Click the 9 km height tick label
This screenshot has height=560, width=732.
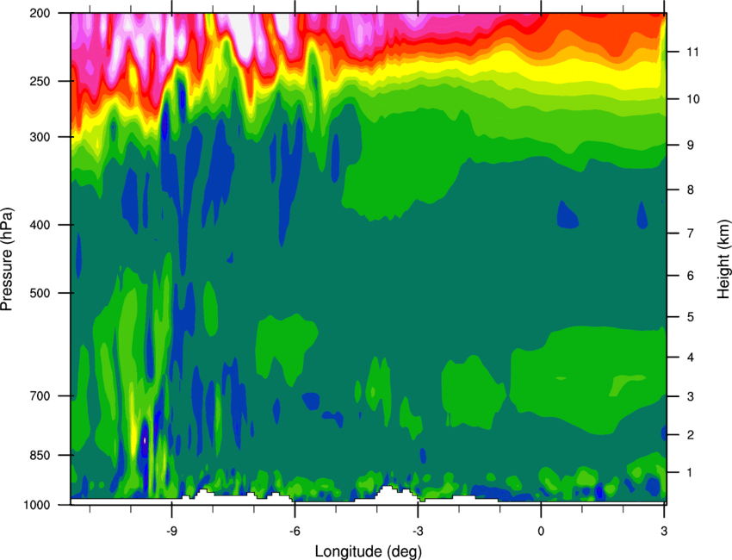(x=690, y=146)
